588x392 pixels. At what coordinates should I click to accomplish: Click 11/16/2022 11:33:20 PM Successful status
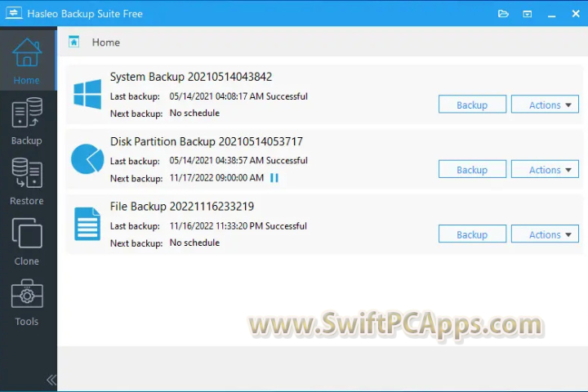tap(238, 226)
